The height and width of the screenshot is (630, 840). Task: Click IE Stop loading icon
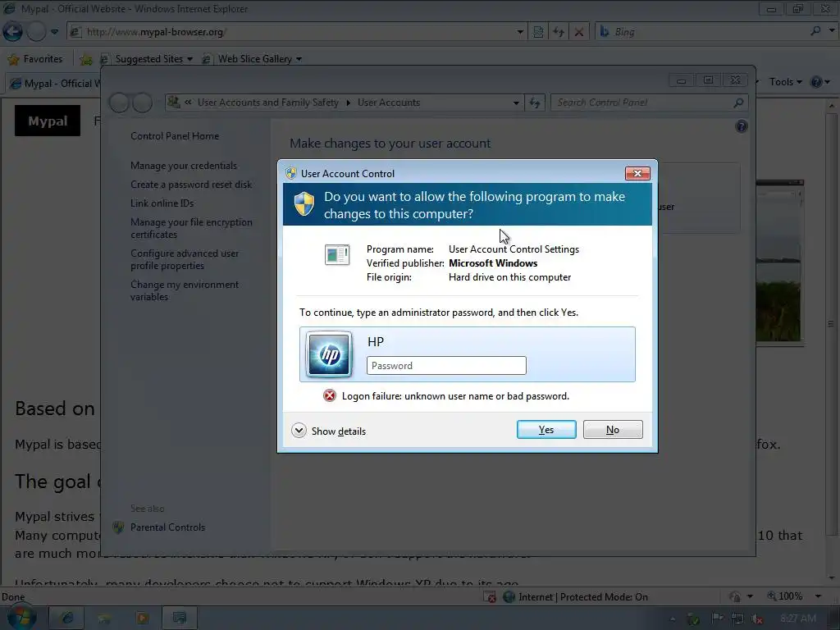click(x=579, y=32)
